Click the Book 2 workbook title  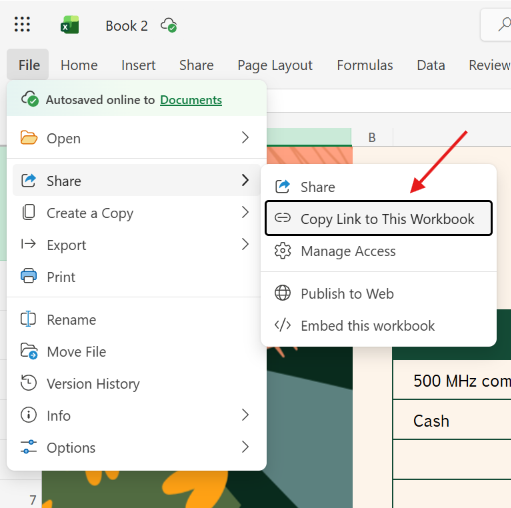(127, 26)
